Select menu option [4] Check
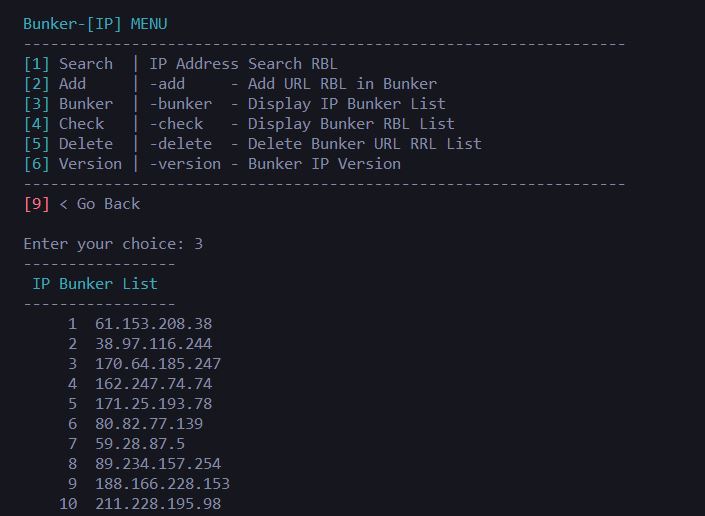705x516 pixels. click(x=63, y=124)
